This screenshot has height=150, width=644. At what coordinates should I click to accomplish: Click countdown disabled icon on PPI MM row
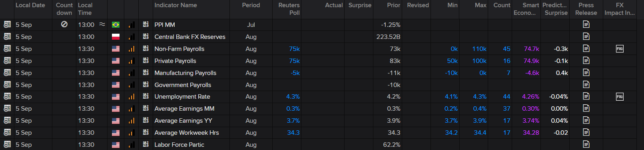(x=64, y=24)
